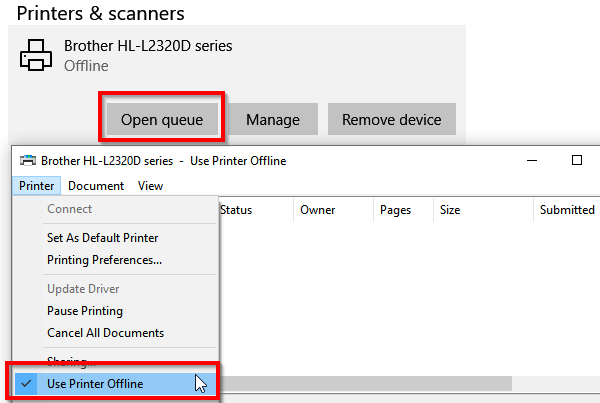Uncheck Use Printer Offline option

pyautogui.click(x=116, y=384)
